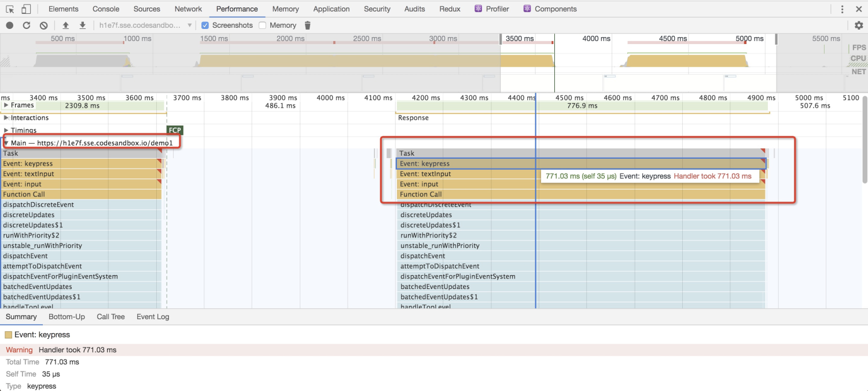Click the Event: keypress color swatch
Image resolution: width=868 pixels, height=391 pixels.
point(9,335)
